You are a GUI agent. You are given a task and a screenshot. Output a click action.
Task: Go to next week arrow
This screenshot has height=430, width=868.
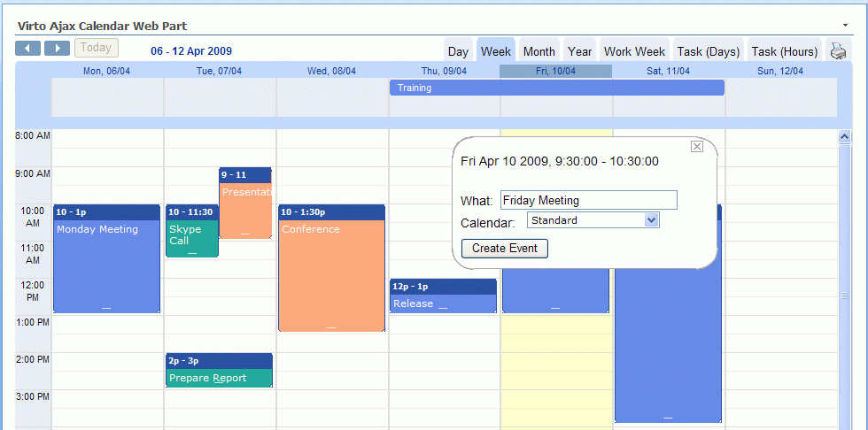click(x=57, y=49)
